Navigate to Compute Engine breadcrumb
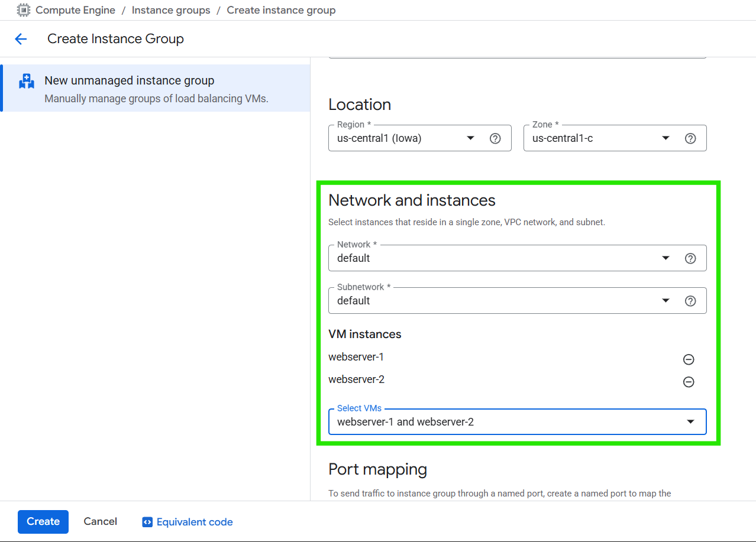 tap(75, 10)
